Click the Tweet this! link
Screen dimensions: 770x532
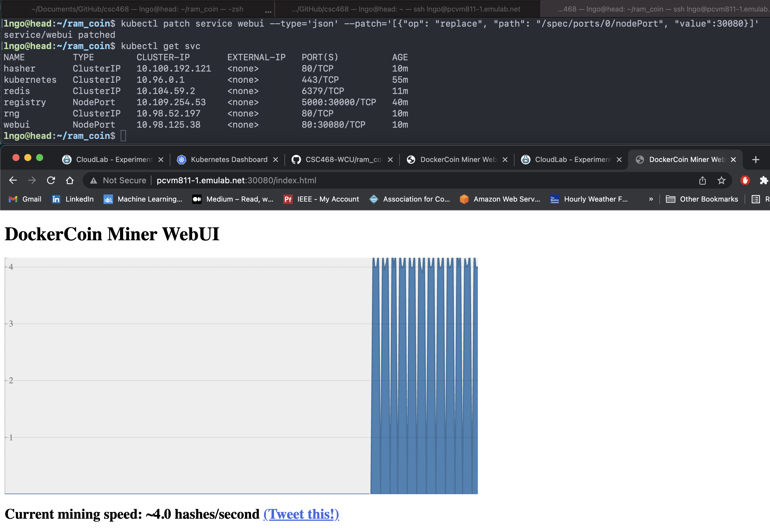[301, 514]
